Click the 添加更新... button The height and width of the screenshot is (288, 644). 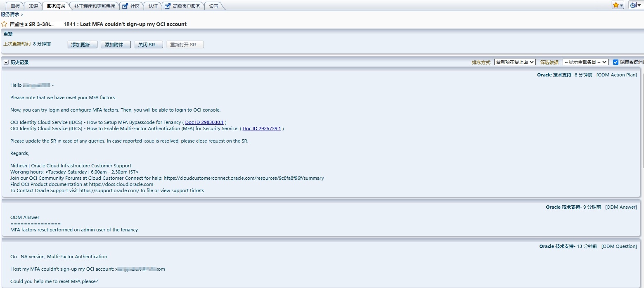(83, 45)
